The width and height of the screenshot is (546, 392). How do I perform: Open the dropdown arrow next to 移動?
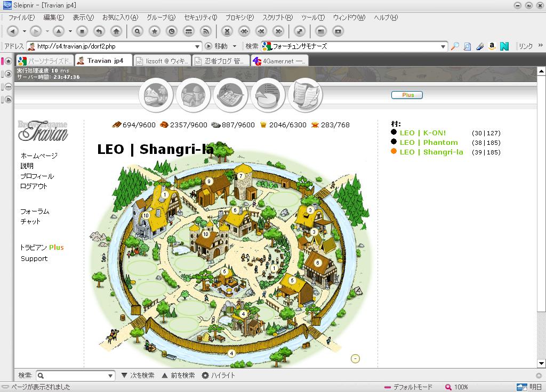(x=235, y=46)
